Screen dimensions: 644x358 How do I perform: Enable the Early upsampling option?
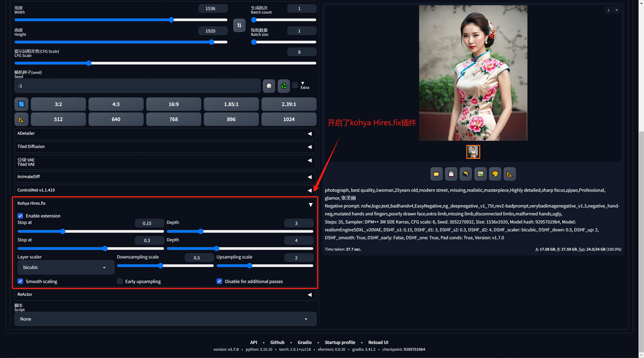(x=120, y=282)
